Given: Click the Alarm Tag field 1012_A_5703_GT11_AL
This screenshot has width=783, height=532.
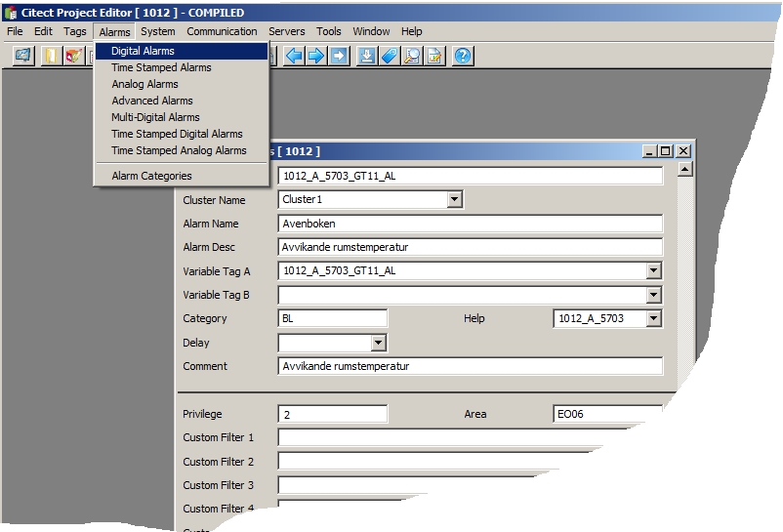Looking at the screenshot, I should (471, 176).
